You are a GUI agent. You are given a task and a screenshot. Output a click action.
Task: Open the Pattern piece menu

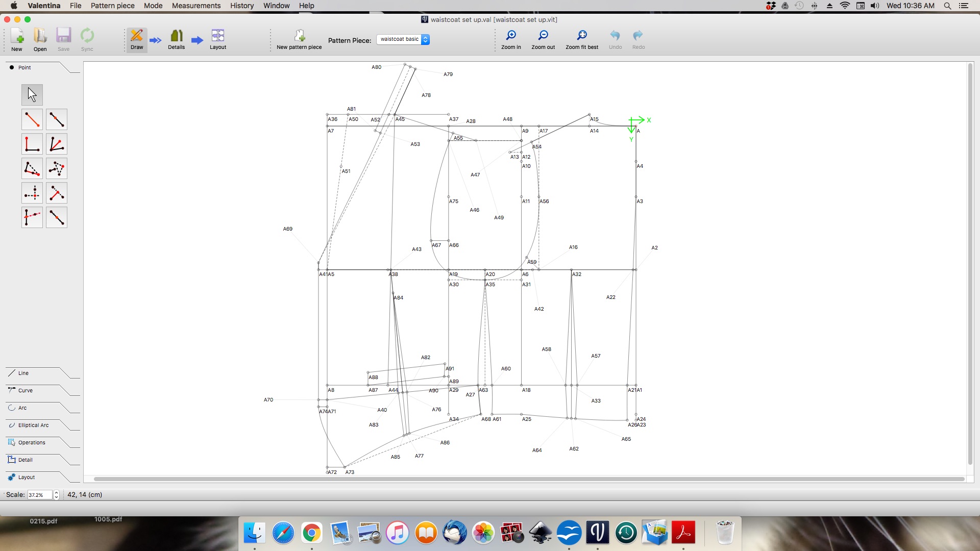(x=113, y=6)
